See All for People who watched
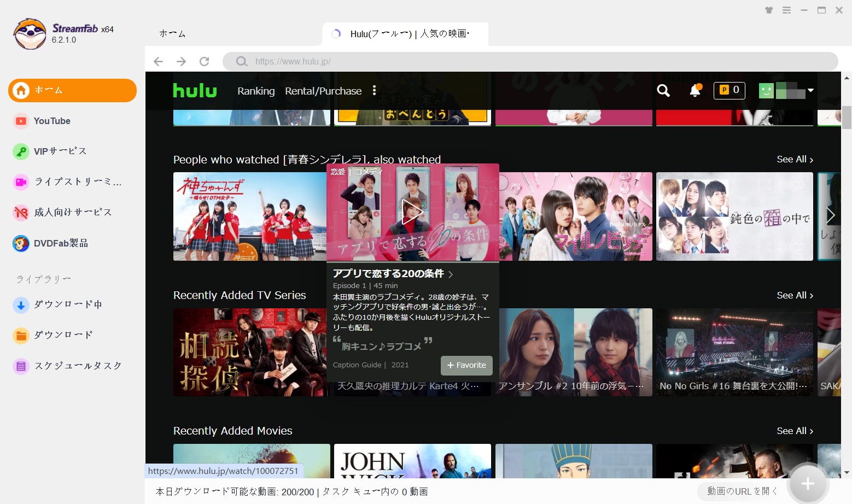The image size is (852, 504). 795,159
